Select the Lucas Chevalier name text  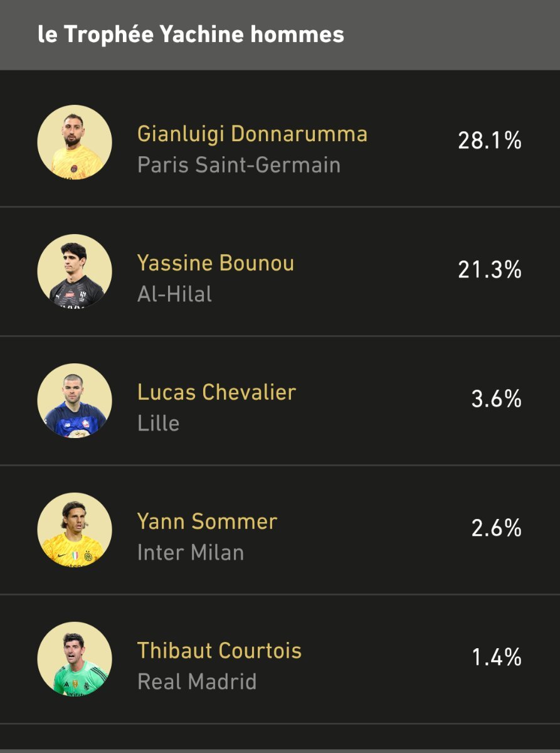pos(216,392)
